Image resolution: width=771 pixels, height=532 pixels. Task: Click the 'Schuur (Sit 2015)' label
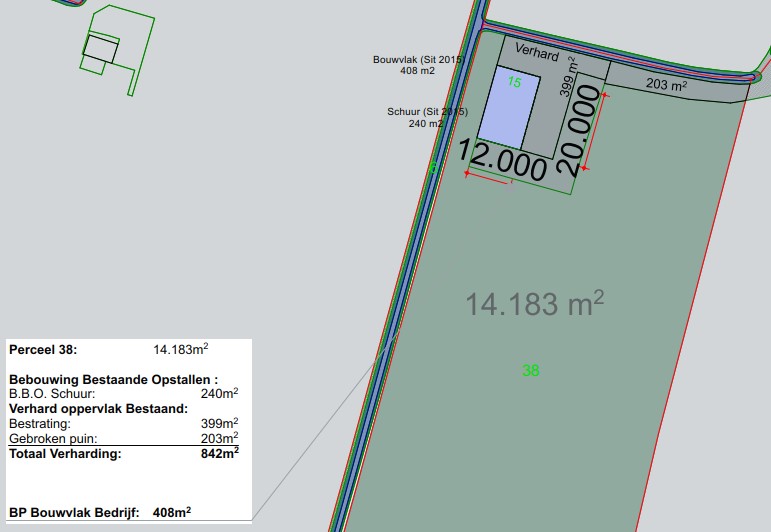(427, 112)
